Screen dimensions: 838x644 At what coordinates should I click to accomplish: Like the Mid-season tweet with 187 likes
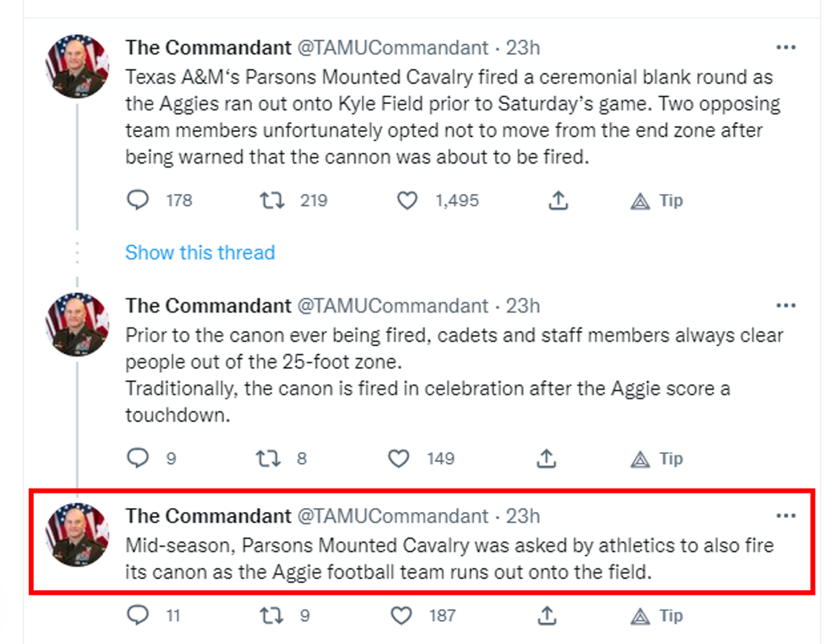tap(401, 616)
